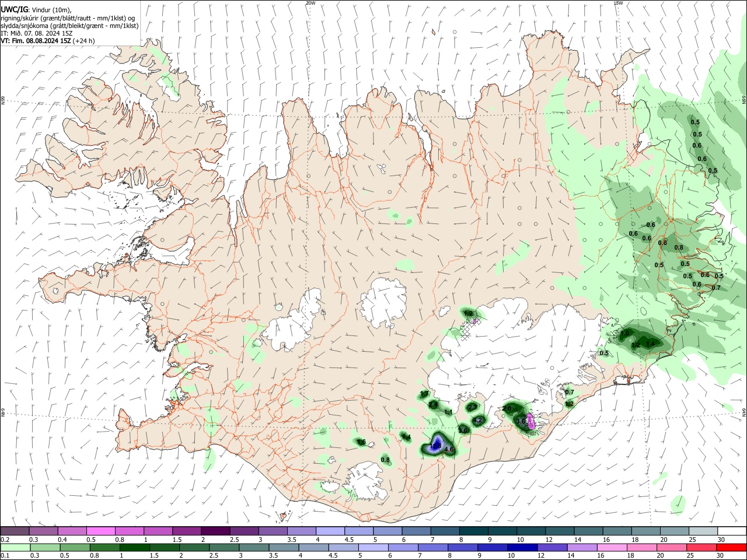The height and width of the screenshot is (560, 747).
Task: Click the '0.1' legend label
Action: [5, 556]
